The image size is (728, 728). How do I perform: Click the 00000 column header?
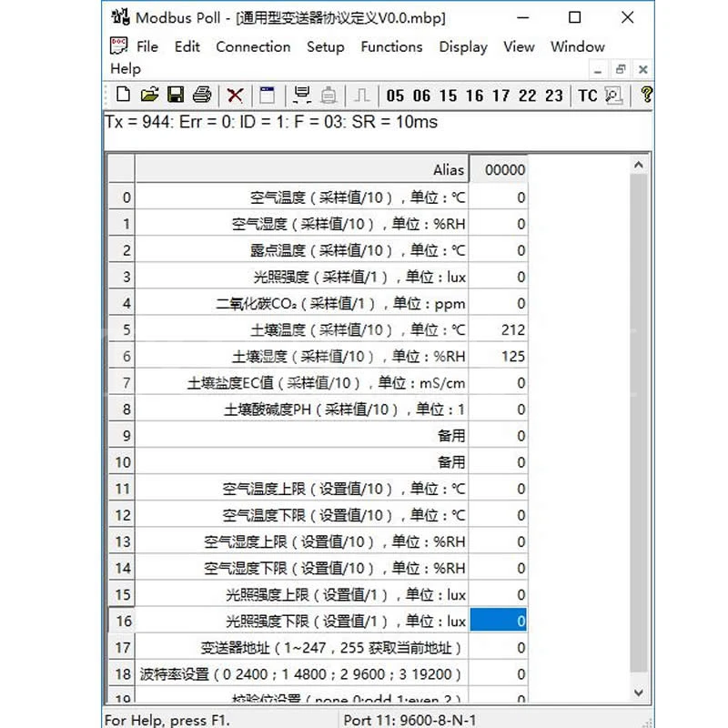click(x=498, y=169)
